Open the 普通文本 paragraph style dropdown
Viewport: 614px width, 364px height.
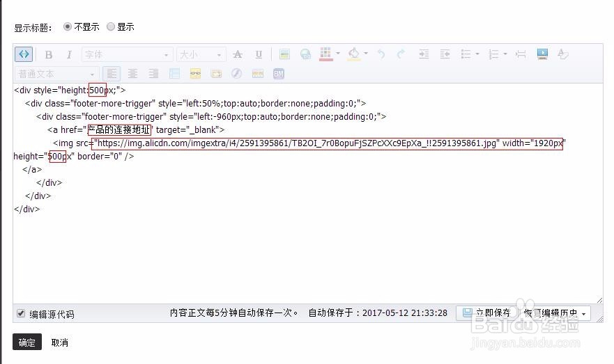(56, 74)
